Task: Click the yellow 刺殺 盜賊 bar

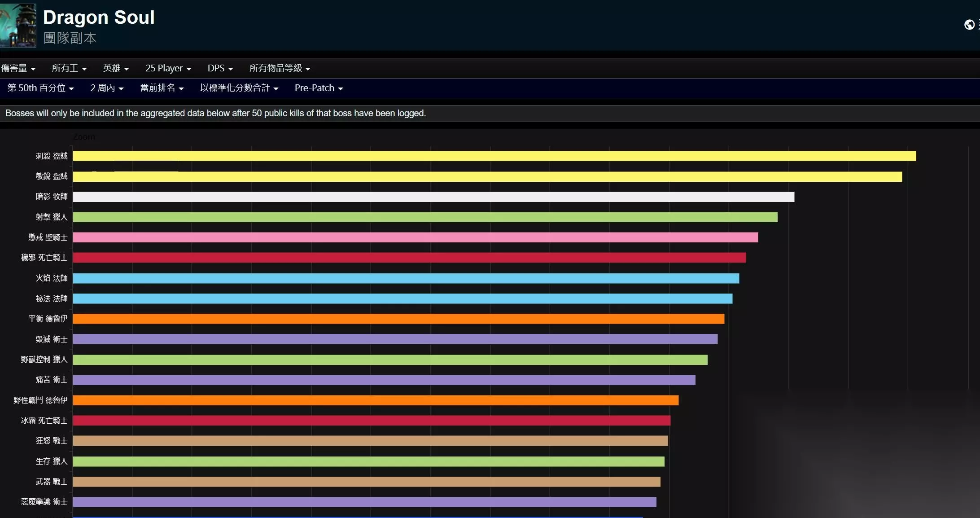Action: (494, 156)
